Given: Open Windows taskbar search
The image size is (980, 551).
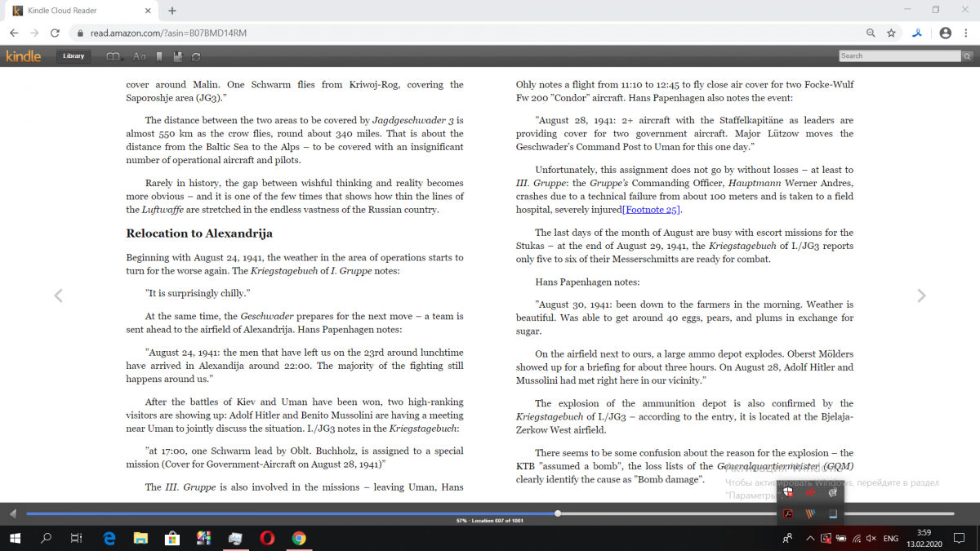Looking at the screenshot, I should [46, 538].
